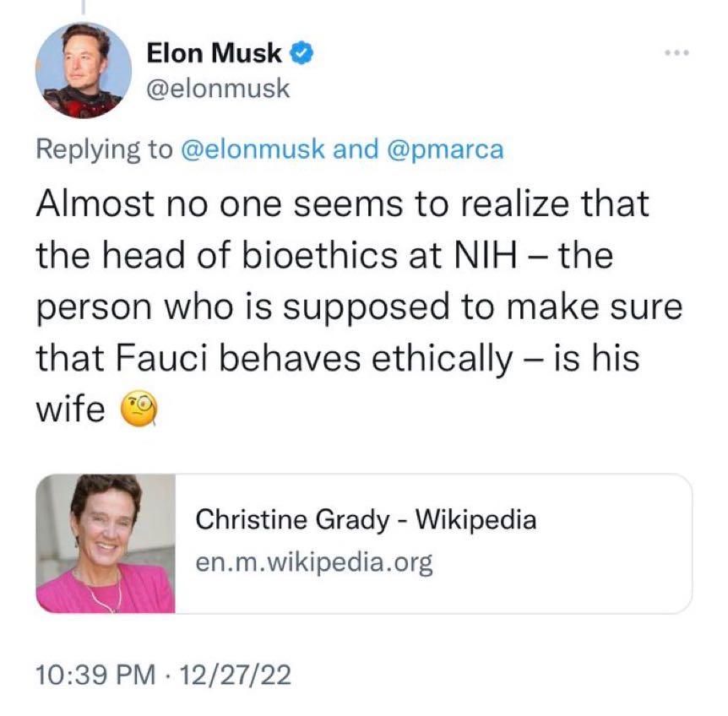
Task: Click the Christine Grady card photo
Action: pos(106,544)
